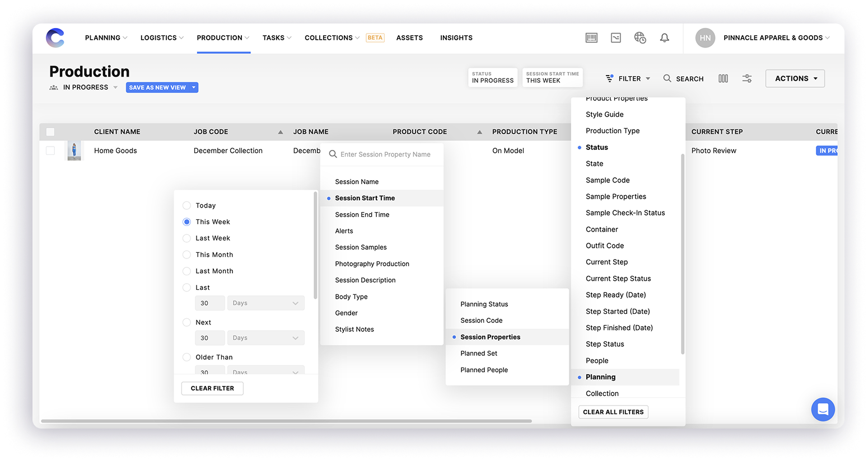
Task: Select the Last Week radio option
Action: coord(186,238)
